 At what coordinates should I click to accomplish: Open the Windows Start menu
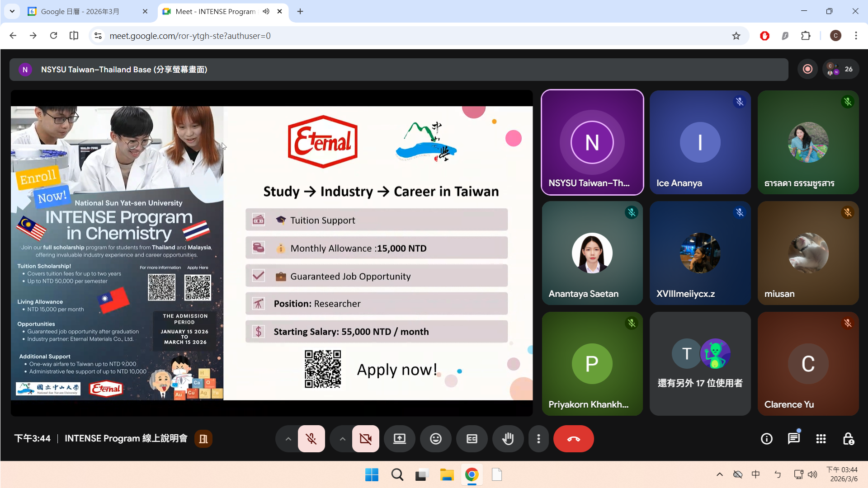coord(372,475)
